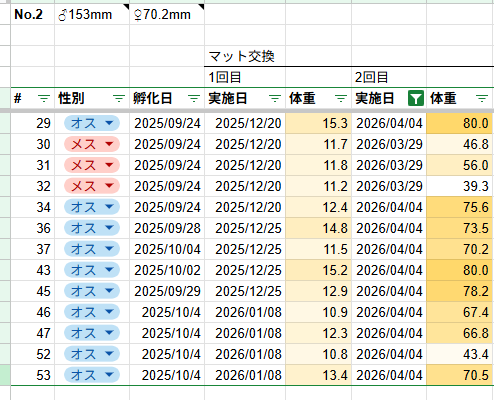
Task: Select the 2回目 cell
Action: tap(389, 77)
